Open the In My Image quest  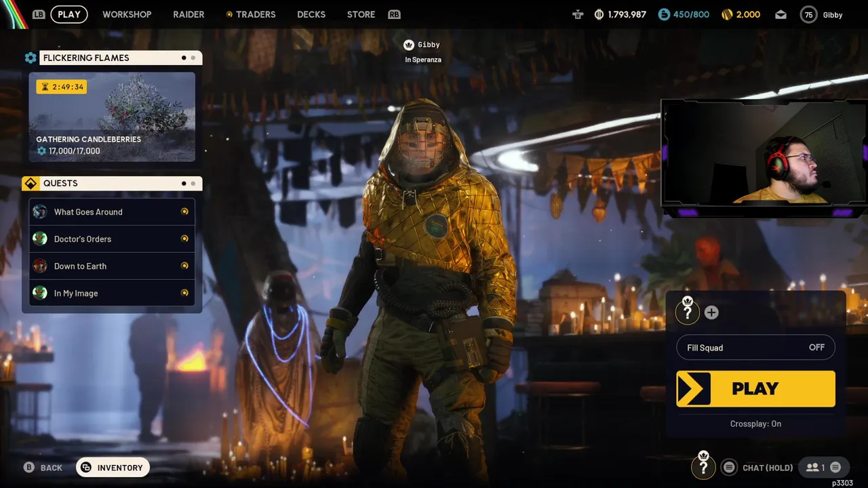[112, 293]
